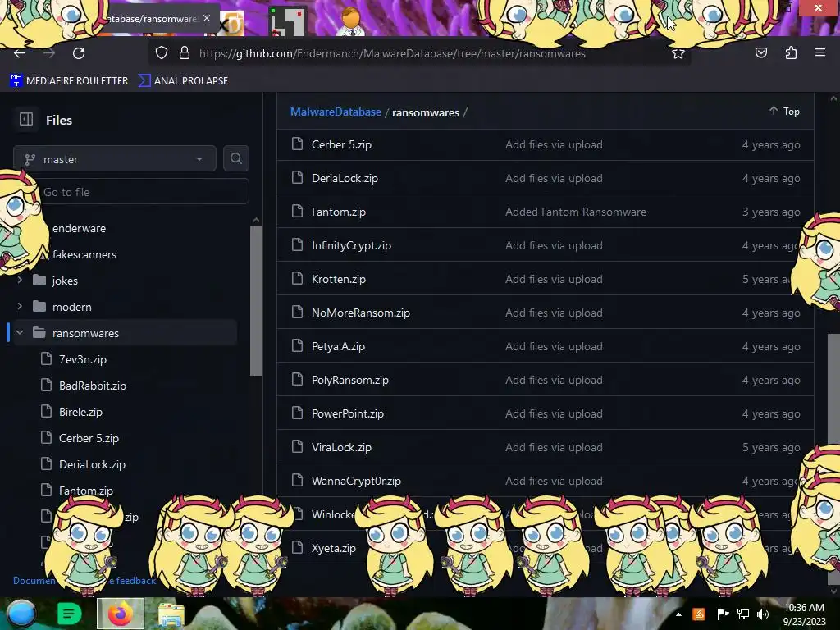
Task: Open PowerPoint.zip in file list
Action: pyautogui.click(x=348, y=413)
